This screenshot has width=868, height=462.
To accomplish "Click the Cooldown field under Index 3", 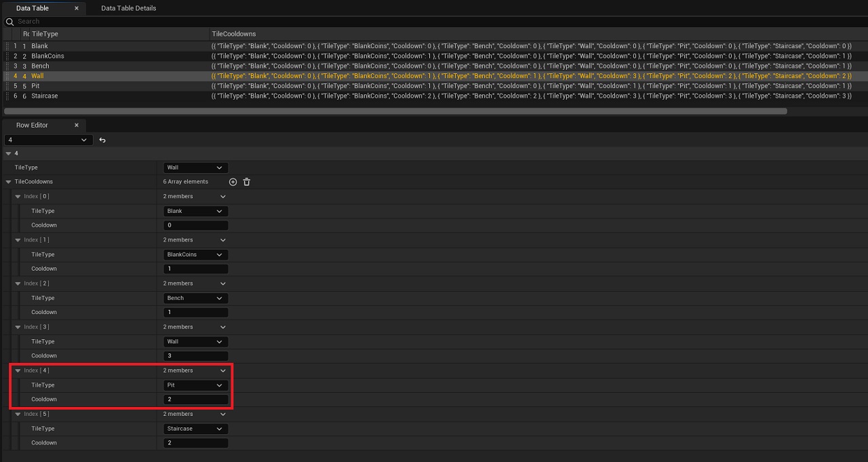I will [195, 356].
